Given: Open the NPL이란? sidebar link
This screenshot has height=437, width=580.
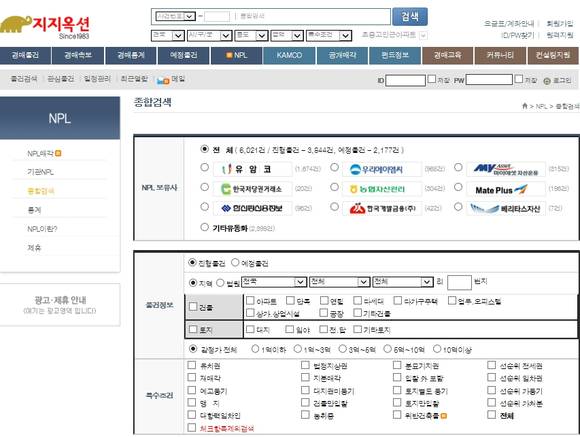Looking at the screenshot, I should click(x=42, y=229).
